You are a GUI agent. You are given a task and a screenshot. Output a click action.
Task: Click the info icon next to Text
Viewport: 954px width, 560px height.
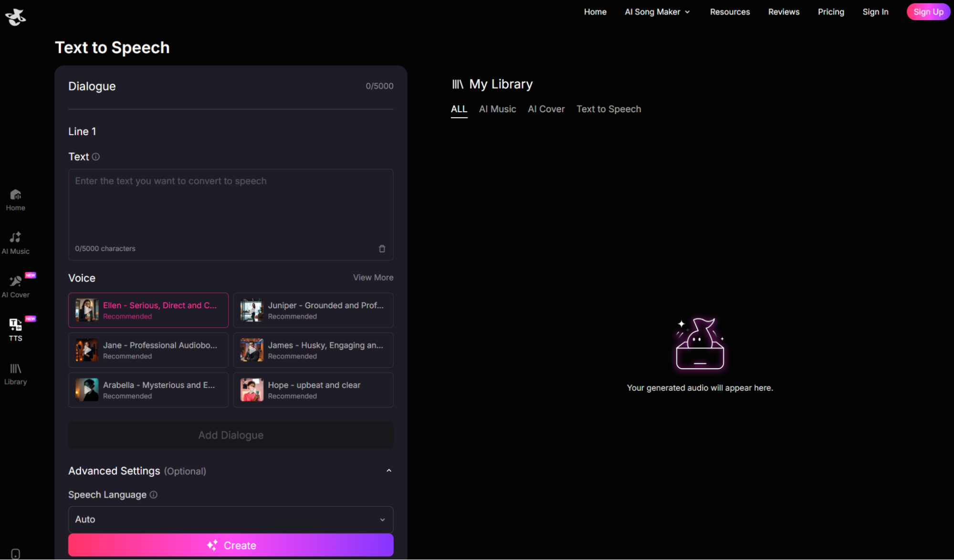96,156
